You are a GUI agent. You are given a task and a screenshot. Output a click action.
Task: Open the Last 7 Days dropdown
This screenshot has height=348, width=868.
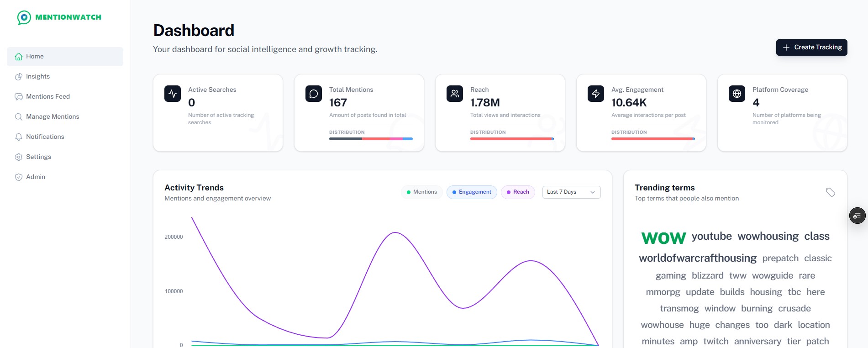[x=571, y=192]
